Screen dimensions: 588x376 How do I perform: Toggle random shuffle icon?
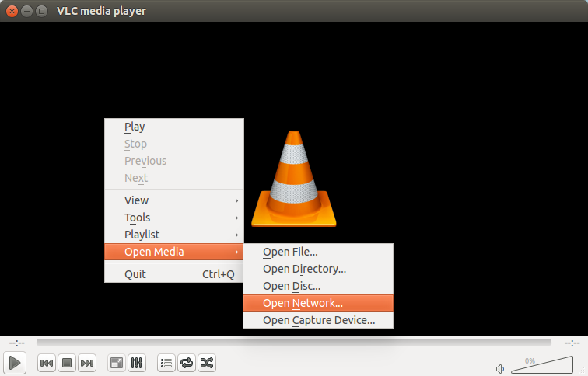click(207, 363)
